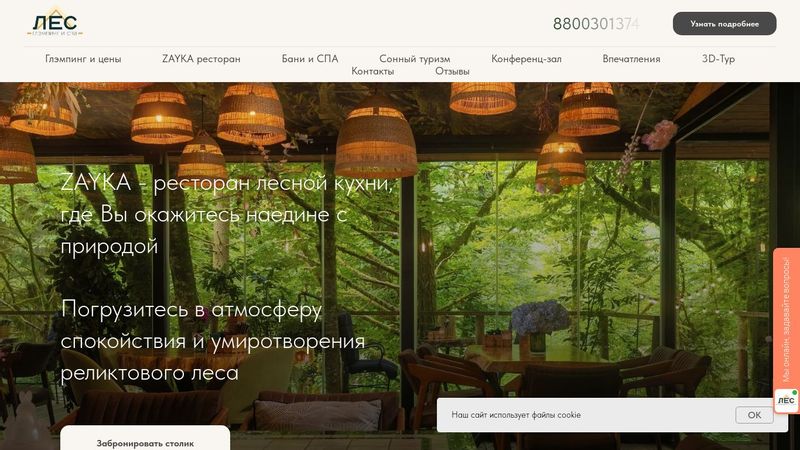Open the ЛЕС online chat widget icon
800x450 pixels.
[786, 401]
